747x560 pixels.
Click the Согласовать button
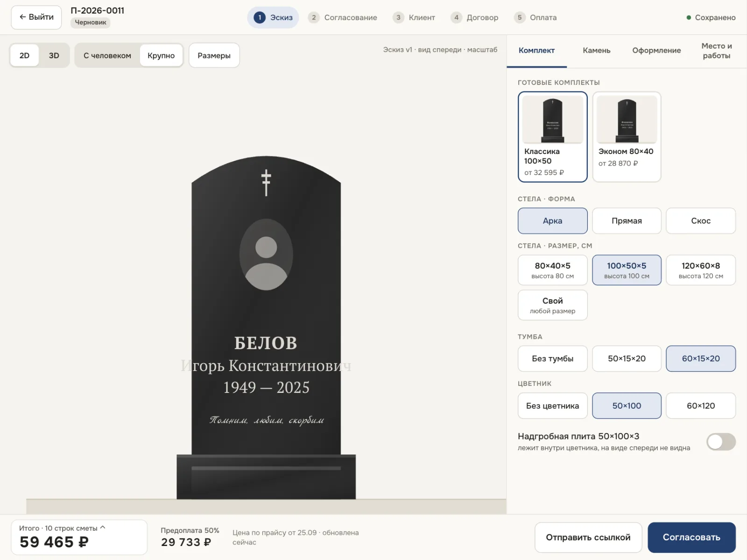click(691, 537)
